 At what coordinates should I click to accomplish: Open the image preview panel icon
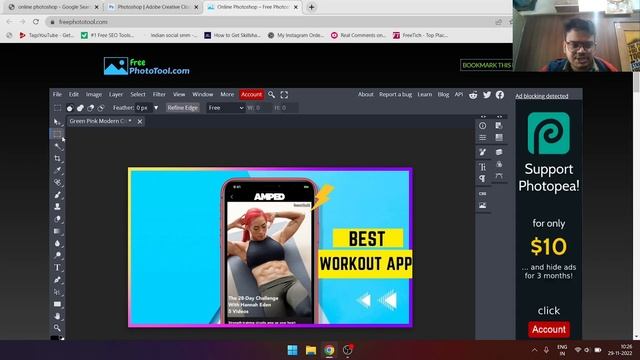tap(482, 205)
